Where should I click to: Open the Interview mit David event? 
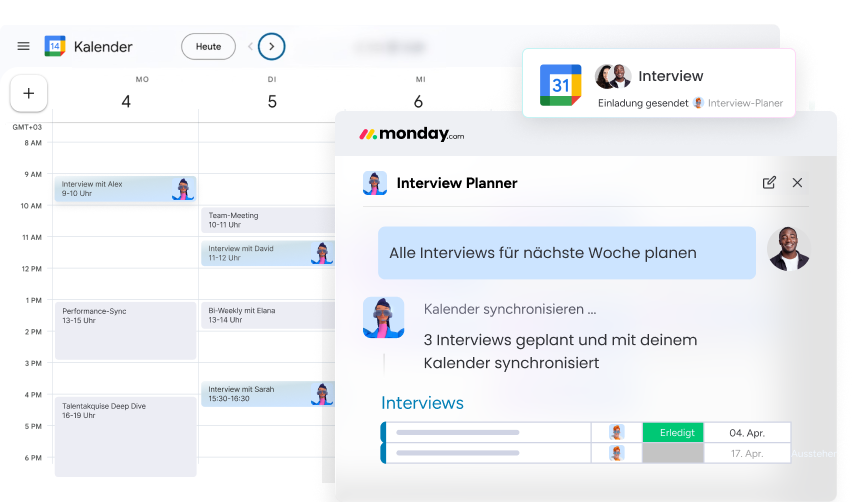pyautogui.click(x=268, y=253)
